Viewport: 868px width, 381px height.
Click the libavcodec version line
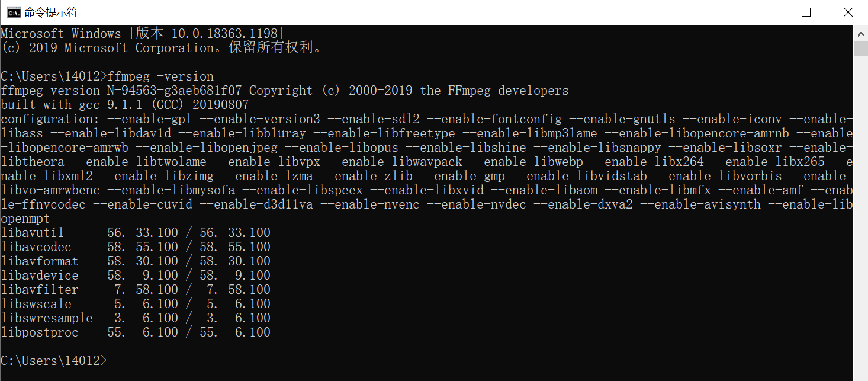(x=136, y=247)
